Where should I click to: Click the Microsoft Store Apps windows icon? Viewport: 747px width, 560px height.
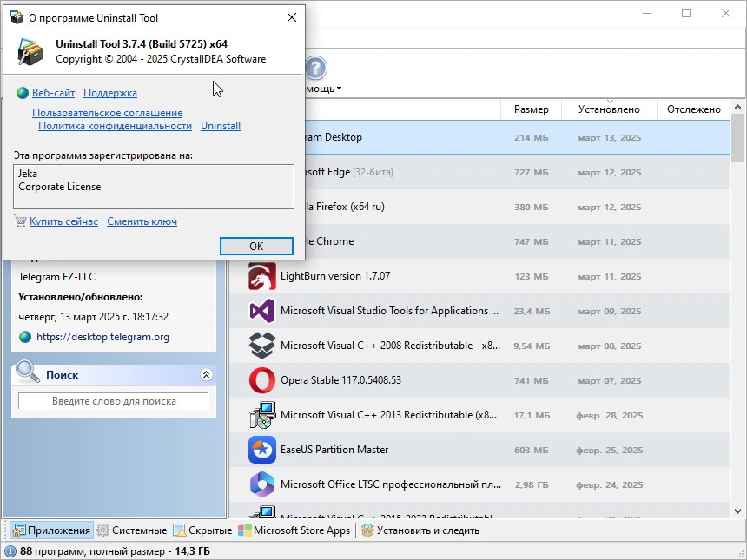tap(244, 530)
